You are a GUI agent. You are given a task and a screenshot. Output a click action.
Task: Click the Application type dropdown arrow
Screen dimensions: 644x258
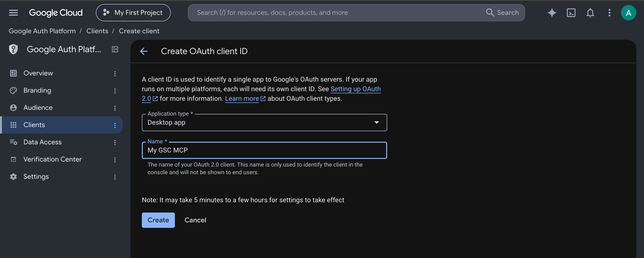click(x=377, y=122)
